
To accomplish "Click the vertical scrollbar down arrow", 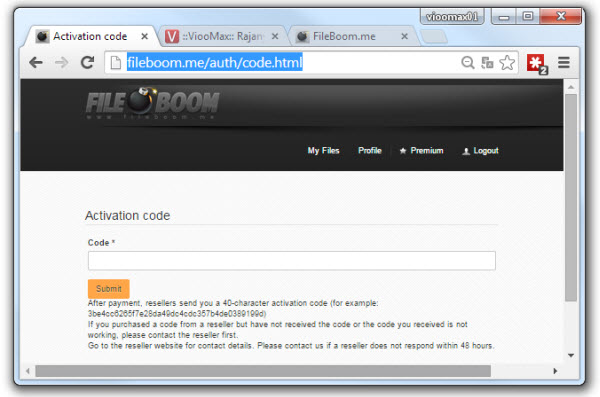I will (571, 356).
